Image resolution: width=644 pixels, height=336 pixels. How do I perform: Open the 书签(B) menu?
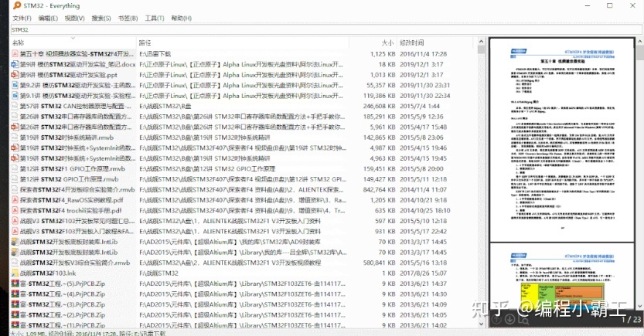(128, 18)
